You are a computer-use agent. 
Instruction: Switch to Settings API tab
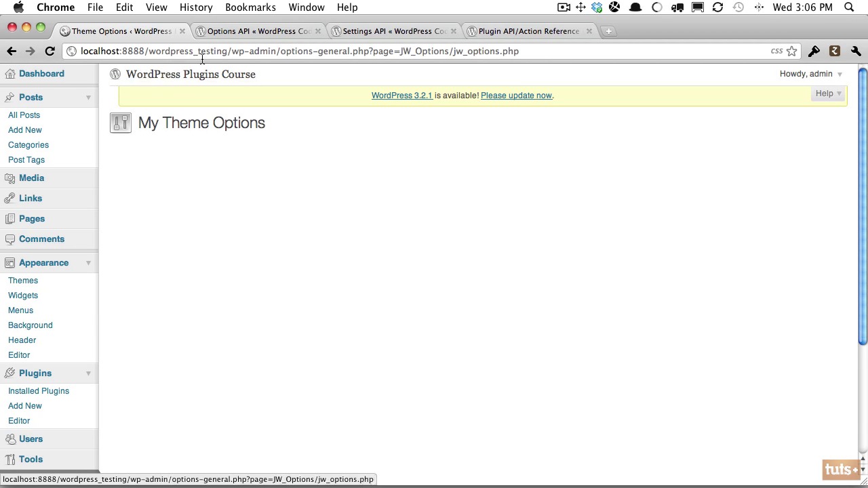(393, 31)
